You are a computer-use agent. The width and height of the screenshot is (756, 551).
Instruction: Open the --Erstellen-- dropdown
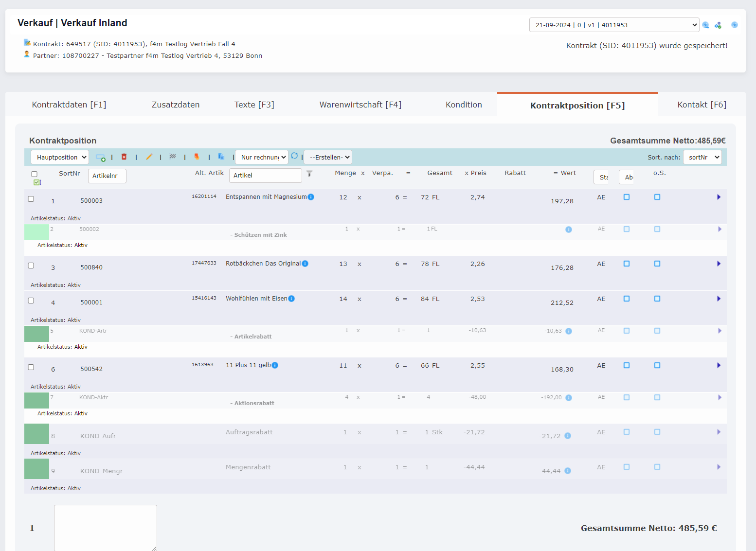328,157
